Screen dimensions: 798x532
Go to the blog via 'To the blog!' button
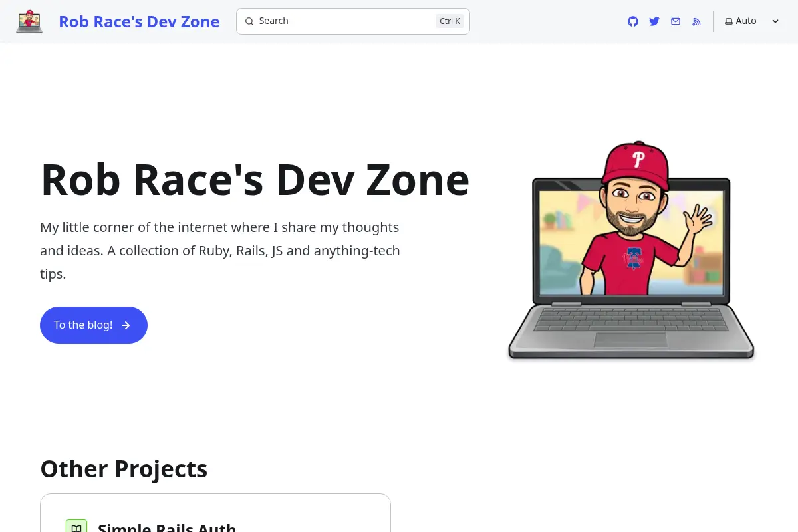point(94,325)
